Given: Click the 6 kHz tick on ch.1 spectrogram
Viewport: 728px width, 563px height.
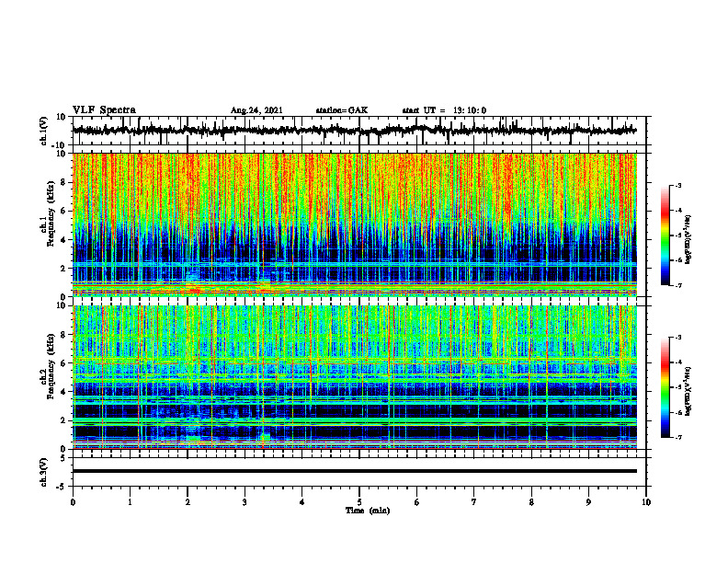Looking at the screenshot, I should point(63,211).
